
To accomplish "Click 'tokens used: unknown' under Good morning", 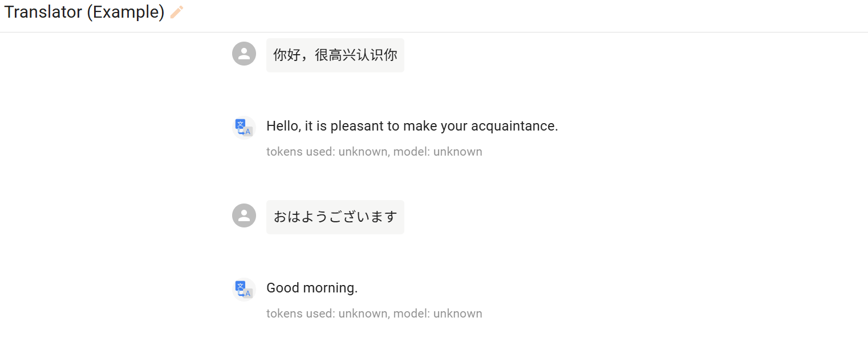I will click(328, 314).
